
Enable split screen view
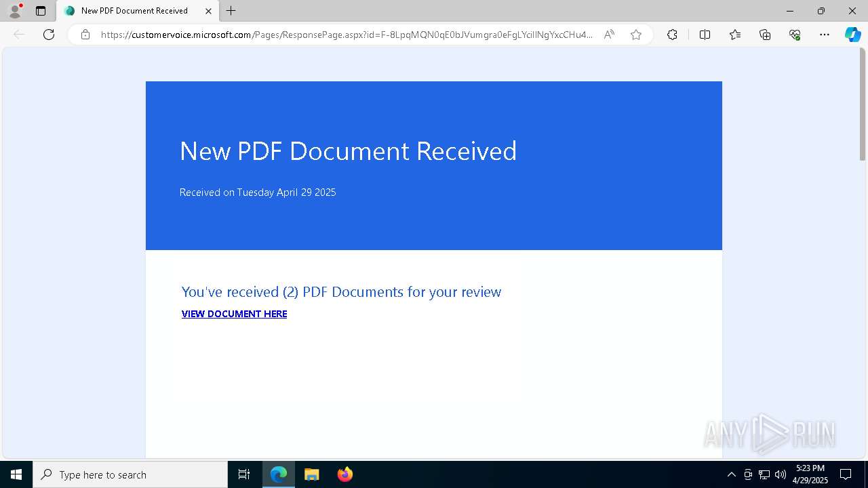705,35
